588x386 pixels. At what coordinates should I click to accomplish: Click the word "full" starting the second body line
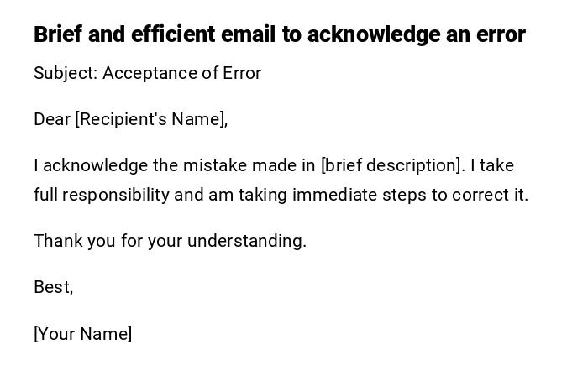coord(45,195)
